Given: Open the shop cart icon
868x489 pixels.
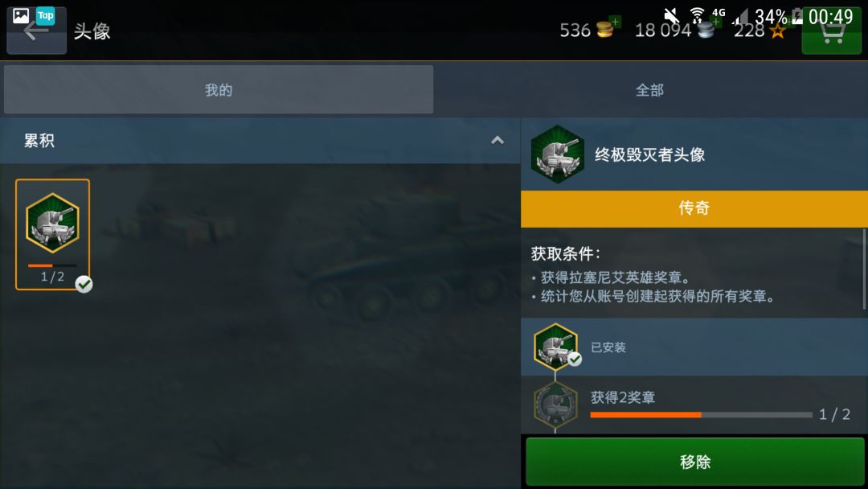Looking at the screenshot, I should coord(832,35).
